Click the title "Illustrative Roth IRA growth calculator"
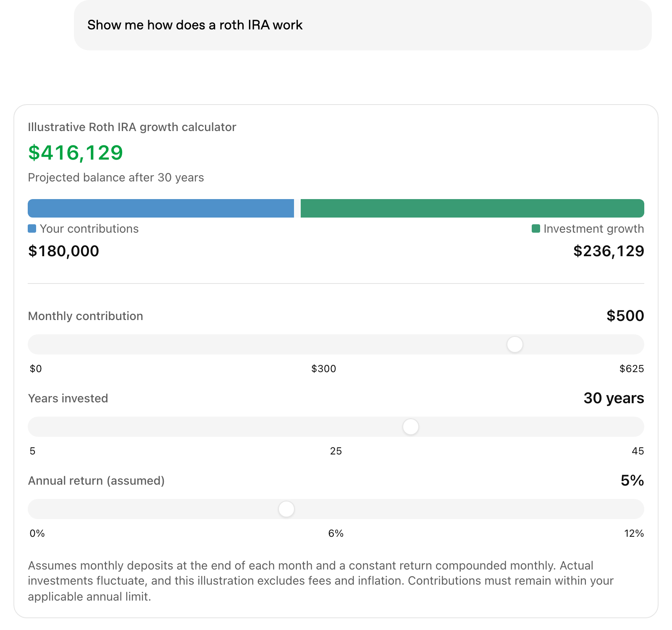 tap(132, 127)
